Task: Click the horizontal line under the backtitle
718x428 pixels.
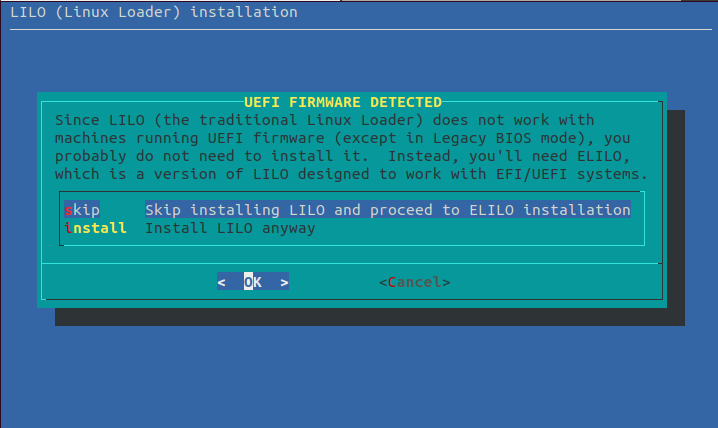Action: coord(358,30)
